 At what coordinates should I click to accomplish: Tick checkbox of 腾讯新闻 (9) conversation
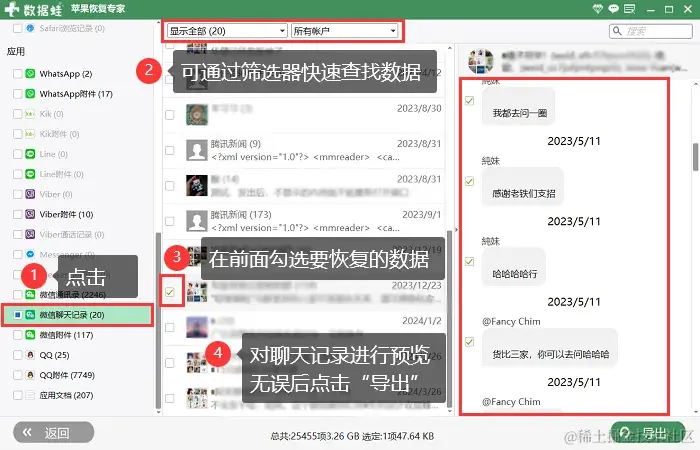[x=170, y=150]
